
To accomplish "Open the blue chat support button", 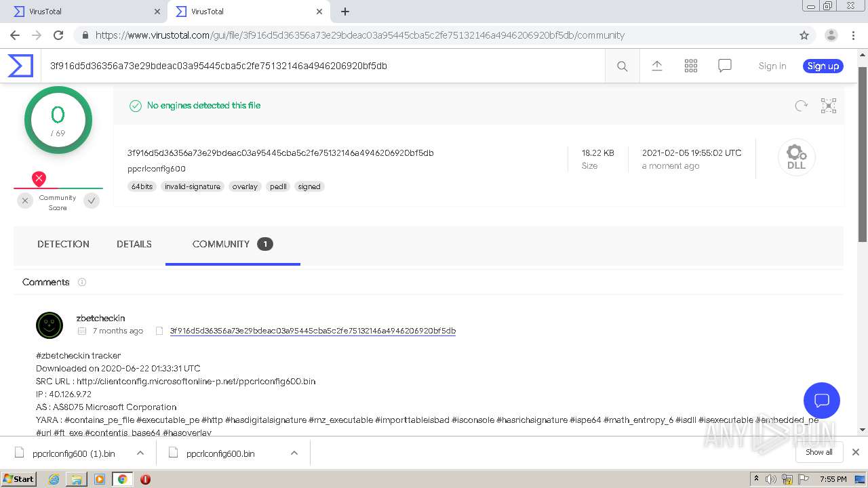I will (x=821, y=400).
